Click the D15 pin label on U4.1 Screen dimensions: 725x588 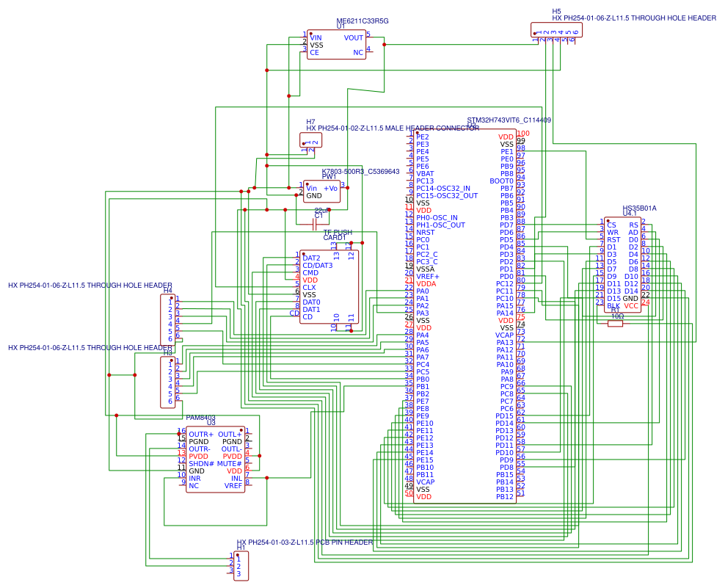point(614,298)
